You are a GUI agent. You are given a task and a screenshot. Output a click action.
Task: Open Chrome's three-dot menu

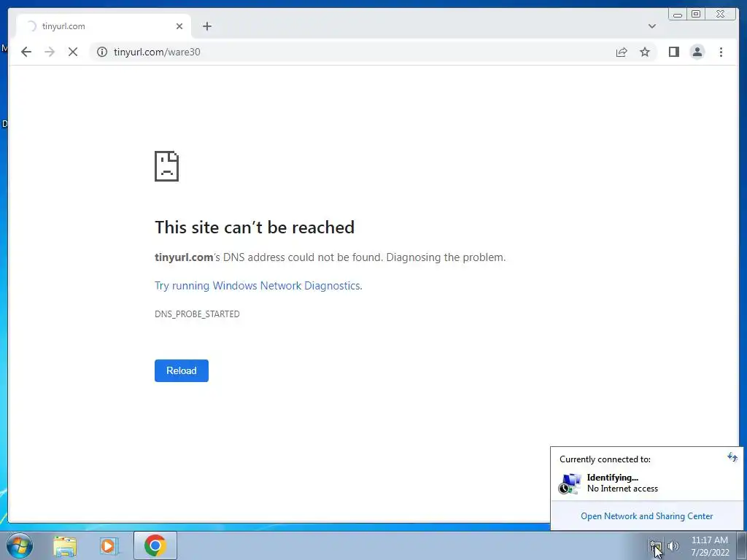(721, 52)
